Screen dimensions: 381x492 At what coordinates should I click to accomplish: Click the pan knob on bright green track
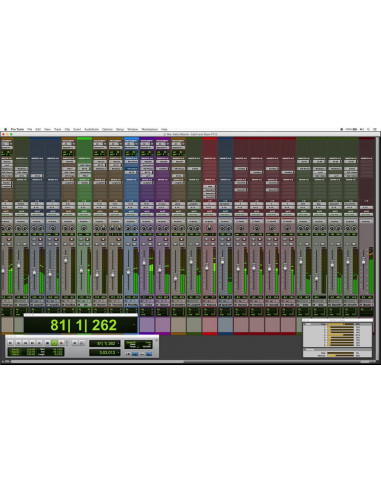tap(84, 228)
